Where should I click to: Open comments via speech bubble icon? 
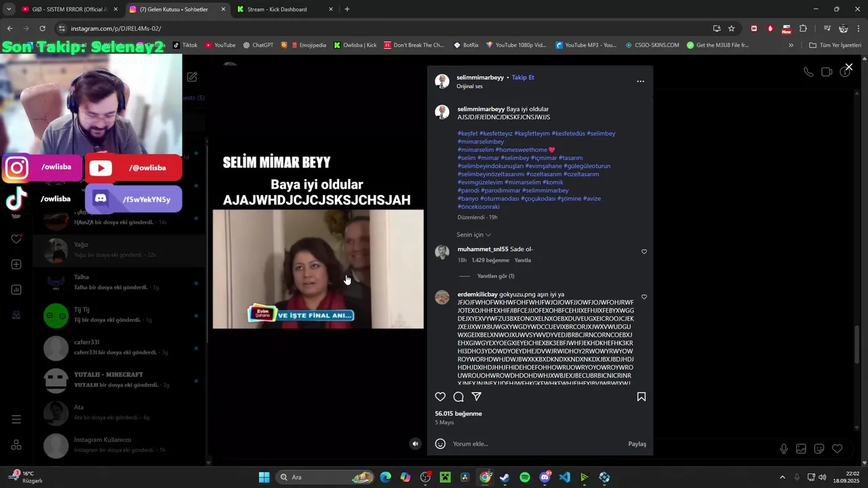pyautogui.click(x=458, y=397)
